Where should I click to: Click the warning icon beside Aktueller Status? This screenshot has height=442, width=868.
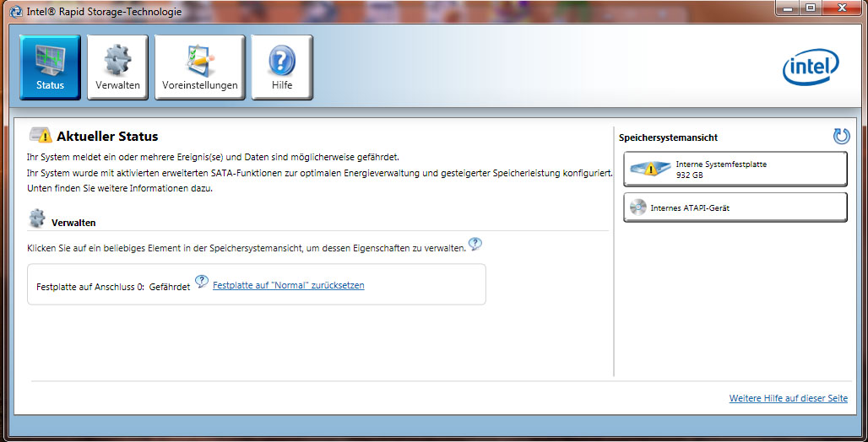point(41,136)
